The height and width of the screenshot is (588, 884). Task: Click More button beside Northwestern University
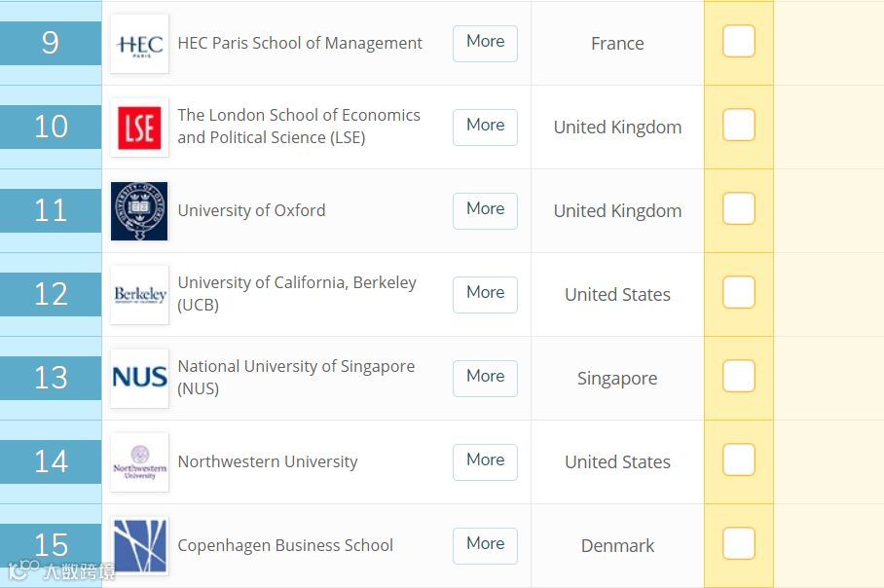coord(485,462)
